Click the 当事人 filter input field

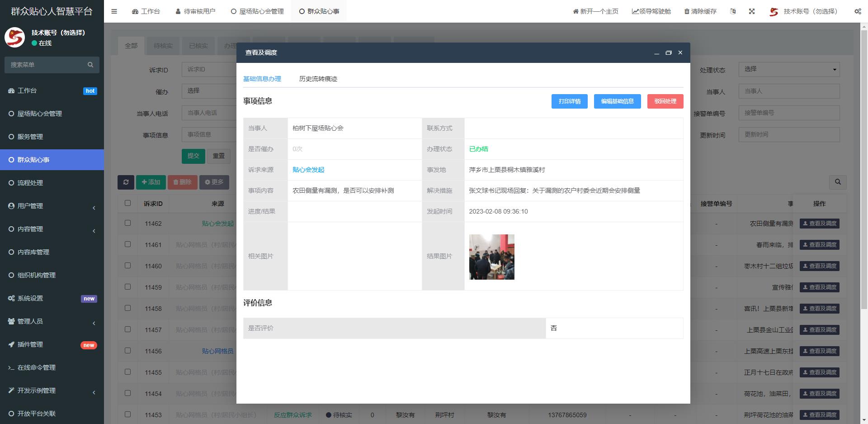point(789,91)
